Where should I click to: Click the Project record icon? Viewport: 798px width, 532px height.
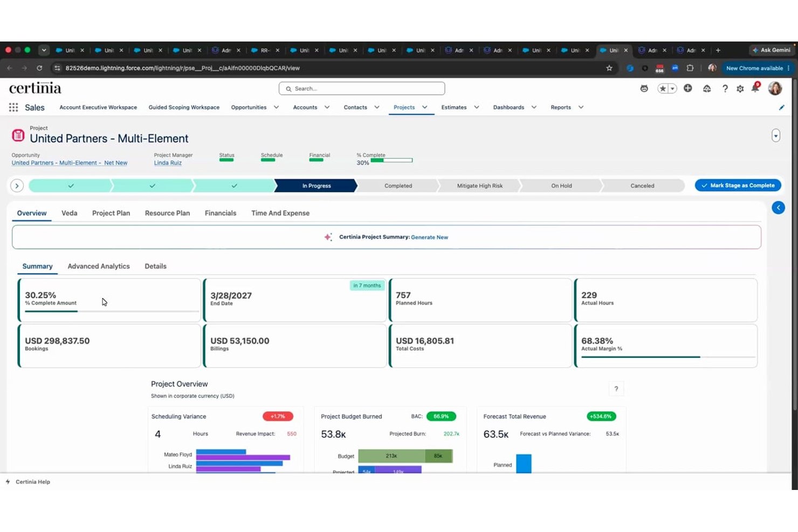(18, 135)
